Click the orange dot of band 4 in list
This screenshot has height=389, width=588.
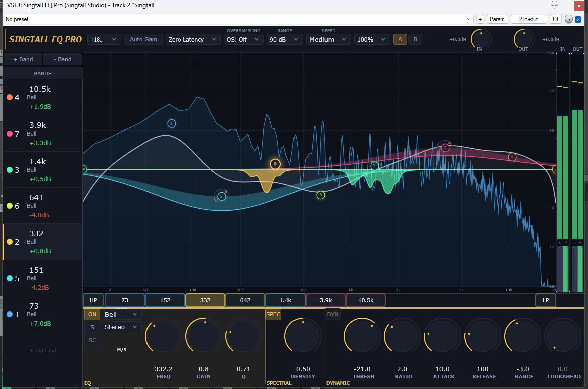coord(10,97)
